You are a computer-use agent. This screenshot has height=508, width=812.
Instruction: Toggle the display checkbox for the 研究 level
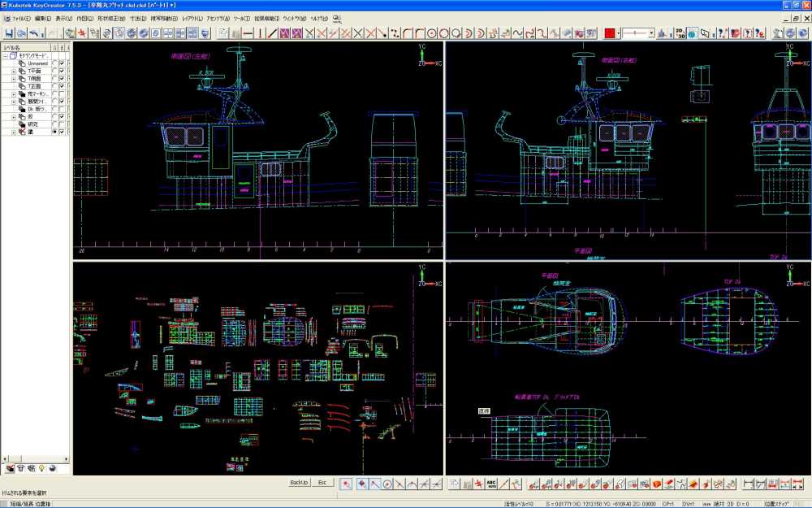tap(62, 124)
